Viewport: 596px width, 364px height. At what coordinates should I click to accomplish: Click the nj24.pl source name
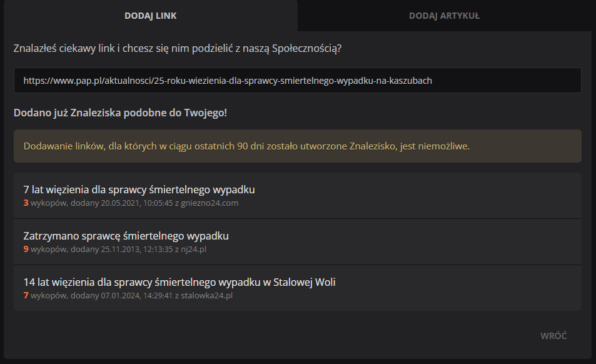coord(193,250)
